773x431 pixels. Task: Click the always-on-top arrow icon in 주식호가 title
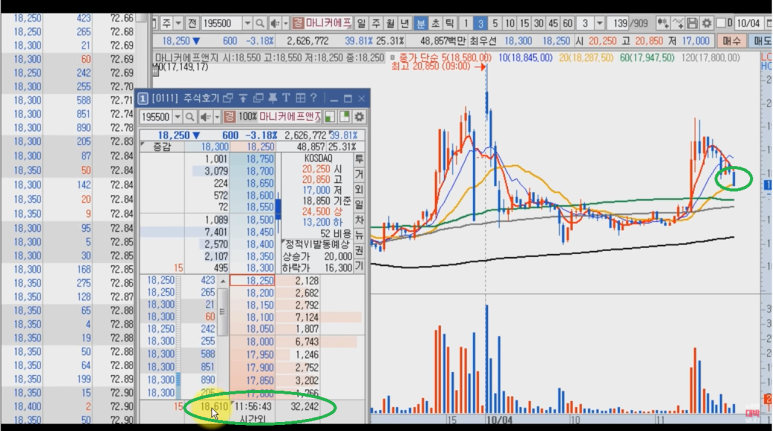tap(243, 99)
